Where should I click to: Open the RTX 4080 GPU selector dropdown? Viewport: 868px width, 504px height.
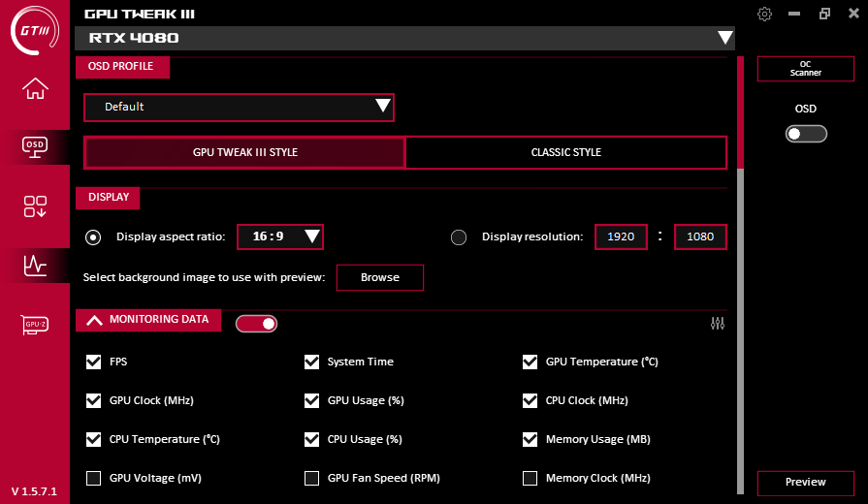404,38
